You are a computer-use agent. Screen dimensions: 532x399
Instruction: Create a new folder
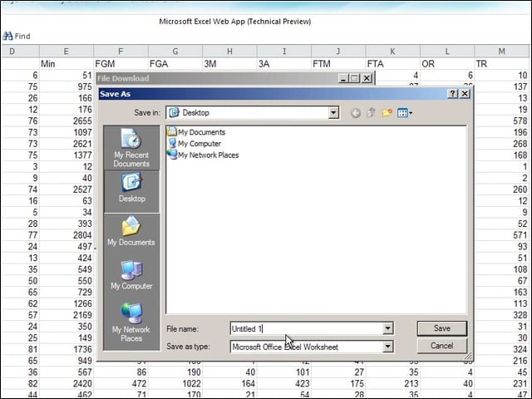click(387, 113)
